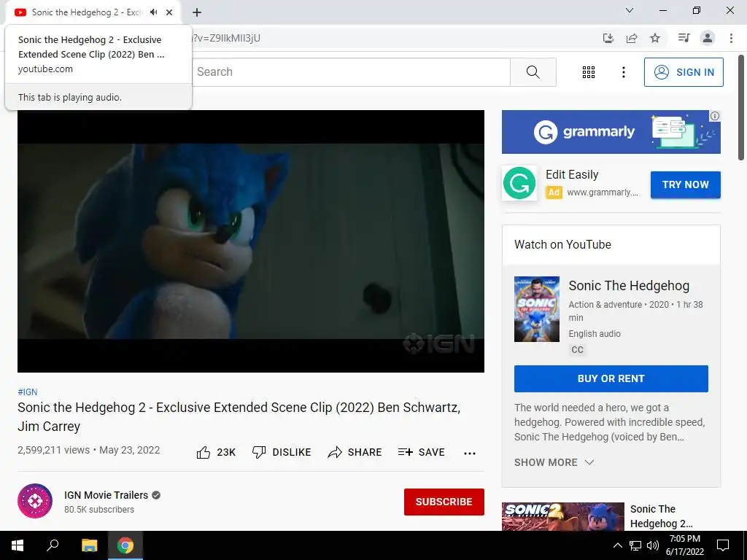
Task: Open more actions ellipsis under video
Action: point(469,453)
